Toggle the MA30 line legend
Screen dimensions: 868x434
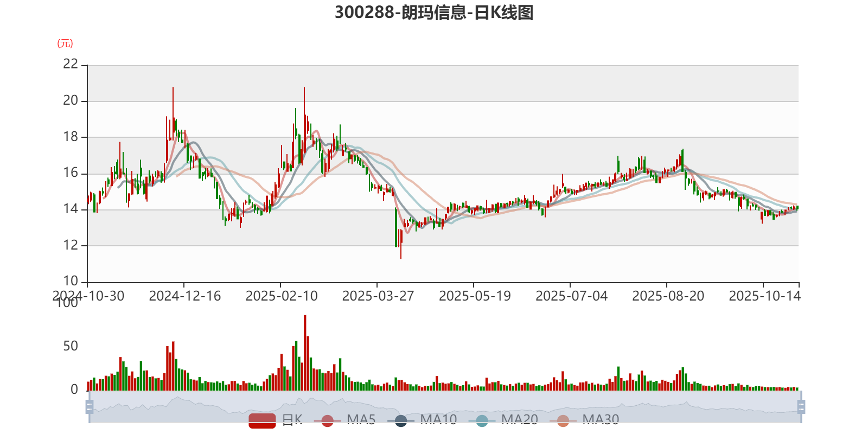(584, 420)
